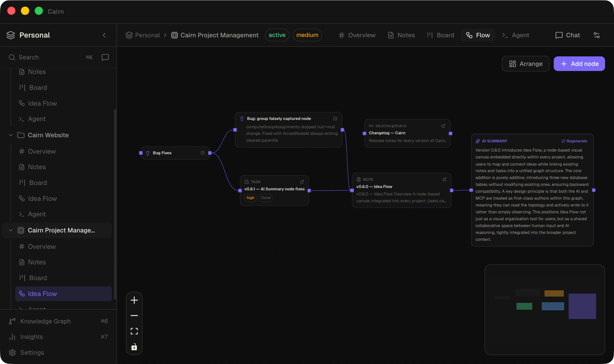
Task: Click the Personal workspace layers icon
Action: click(11, 35)
